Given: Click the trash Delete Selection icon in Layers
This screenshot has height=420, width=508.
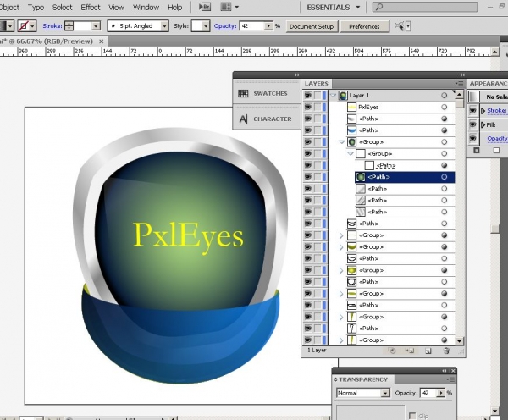Looking at the screenshot, I should coord(446,351).
